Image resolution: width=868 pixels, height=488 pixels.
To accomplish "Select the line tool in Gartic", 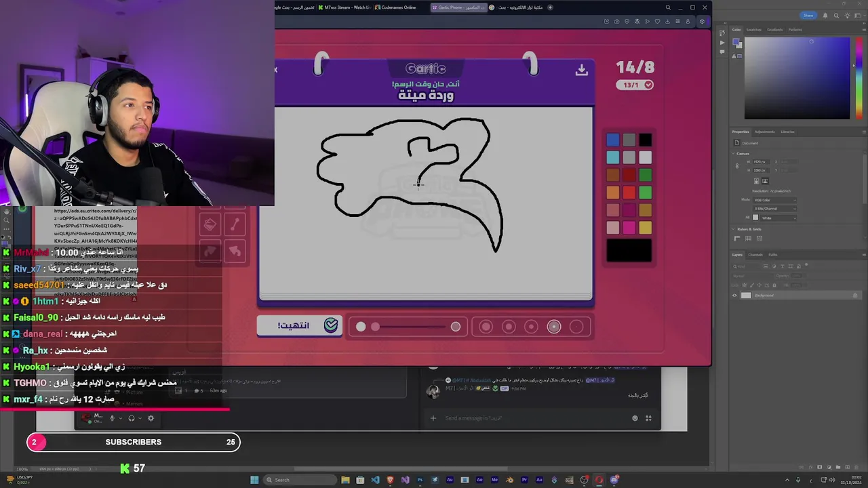I will click(x=235, y=224).
